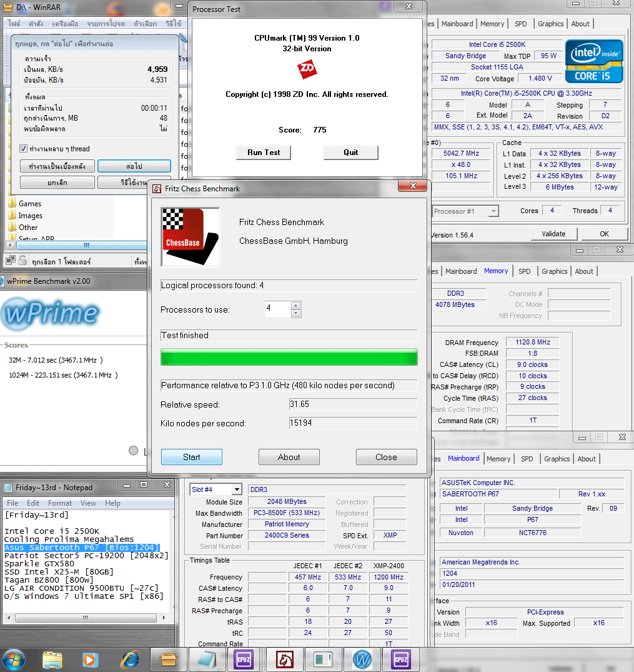Switch to WinRAR taskbar box icon
The height and width of the screenshot is (672, 634).
[169, 660]
